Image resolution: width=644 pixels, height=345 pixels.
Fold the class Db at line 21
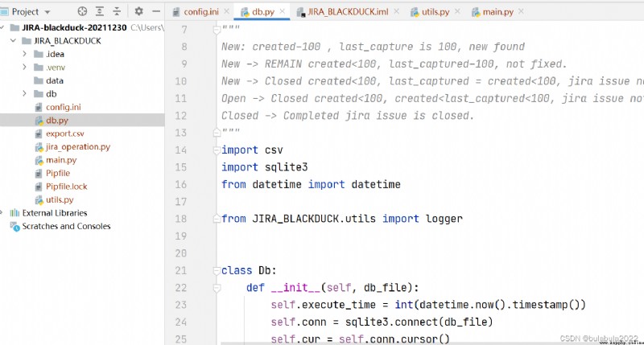pyautogui.click(x=217, y=270)
